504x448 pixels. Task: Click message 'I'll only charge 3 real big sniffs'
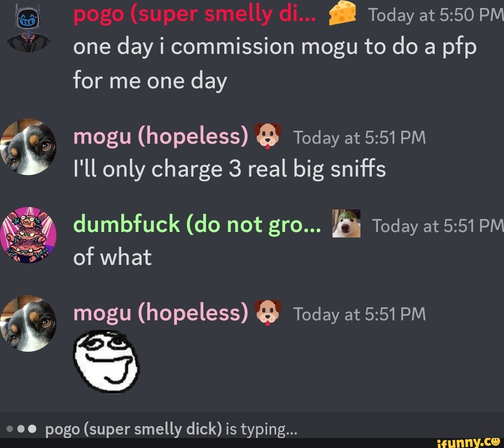[229, 170]
